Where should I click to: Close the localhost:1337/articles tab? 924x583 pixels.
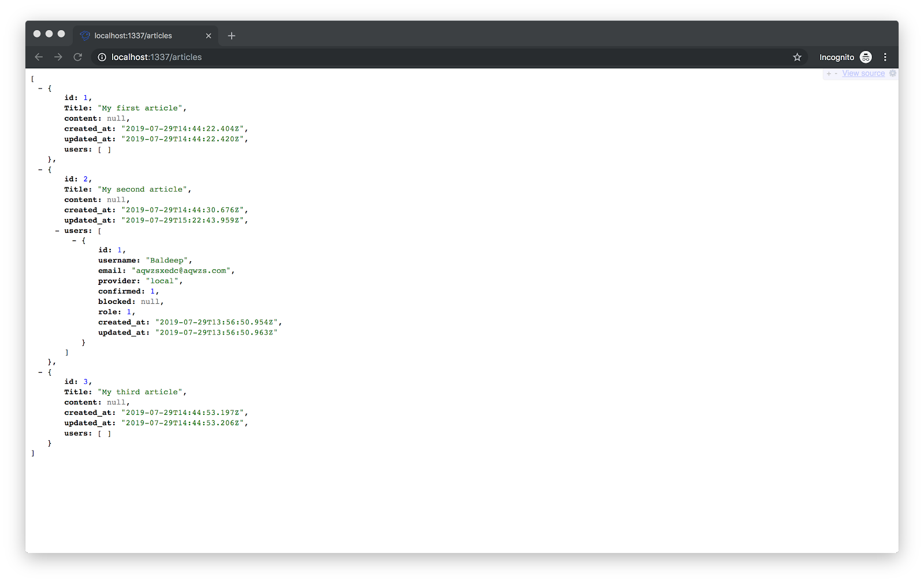click(208, 36)
